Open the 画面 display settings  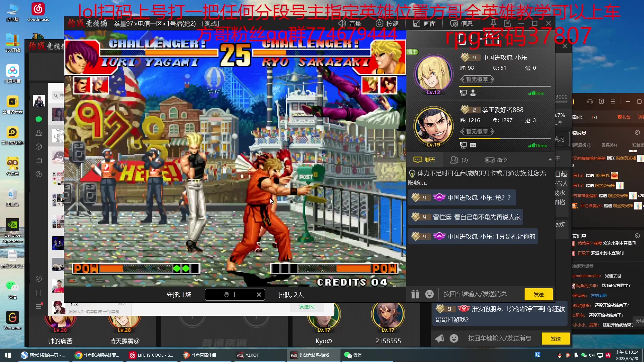coord(424,23)
